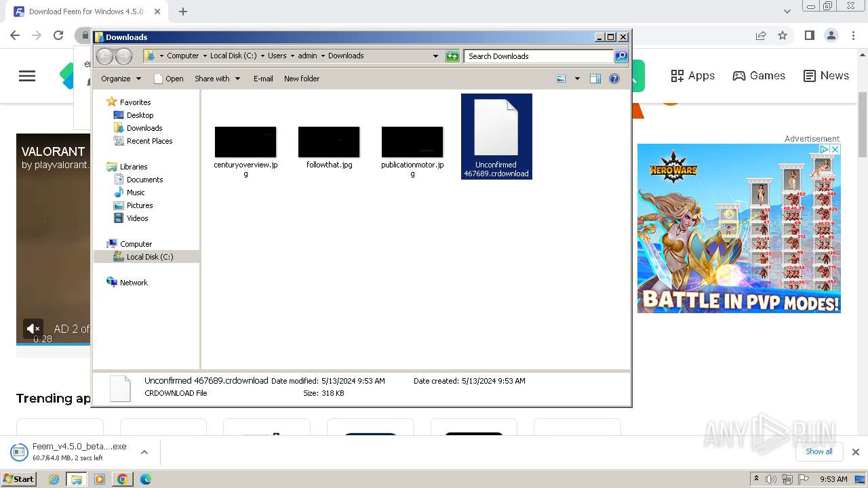This screenshot has height=488, width=868.
Task: Open the Organize menu
Action: [121, 79]
